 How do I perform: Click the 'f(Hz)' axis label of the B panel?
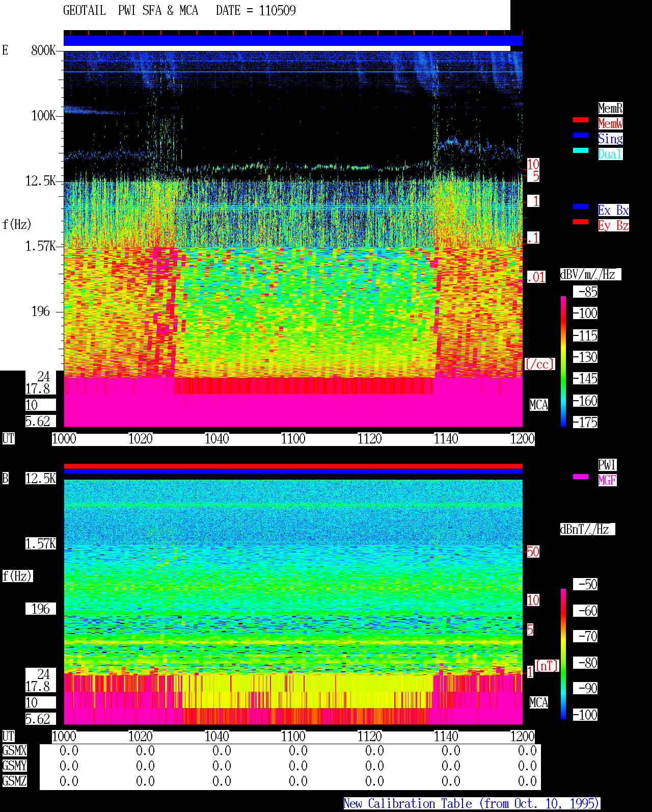click(x=17, y=576)
